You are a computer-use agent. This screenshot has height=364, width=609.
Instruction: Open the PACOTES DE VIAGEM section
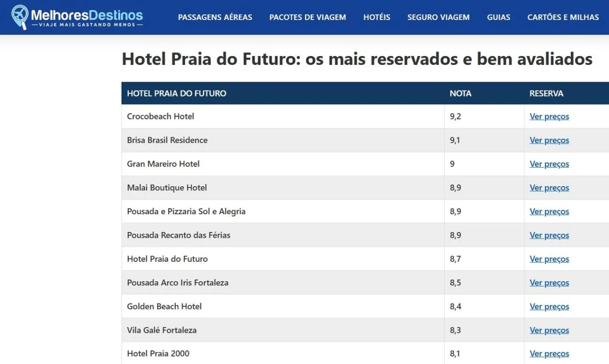[x=307, y=17]
